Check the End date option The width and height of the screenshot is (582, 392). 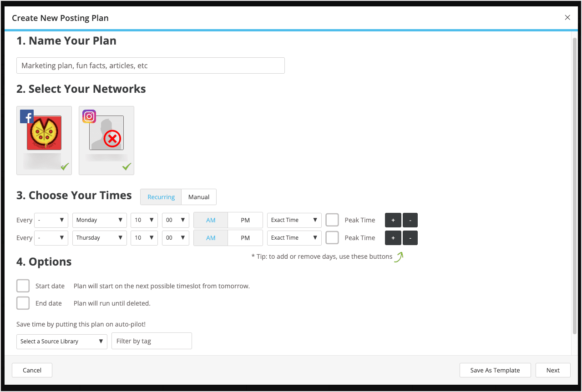(23, 303)
